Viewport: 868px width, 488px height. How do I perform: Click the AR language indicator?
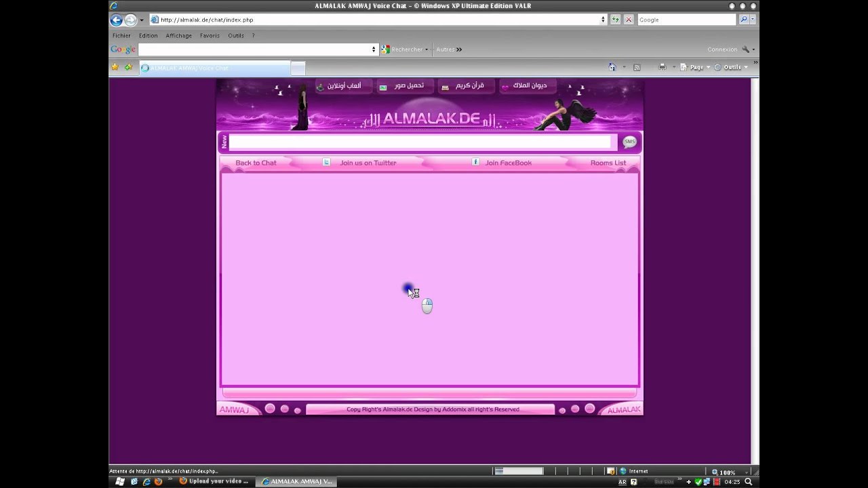pyautogui.click(x=622, y=482)
